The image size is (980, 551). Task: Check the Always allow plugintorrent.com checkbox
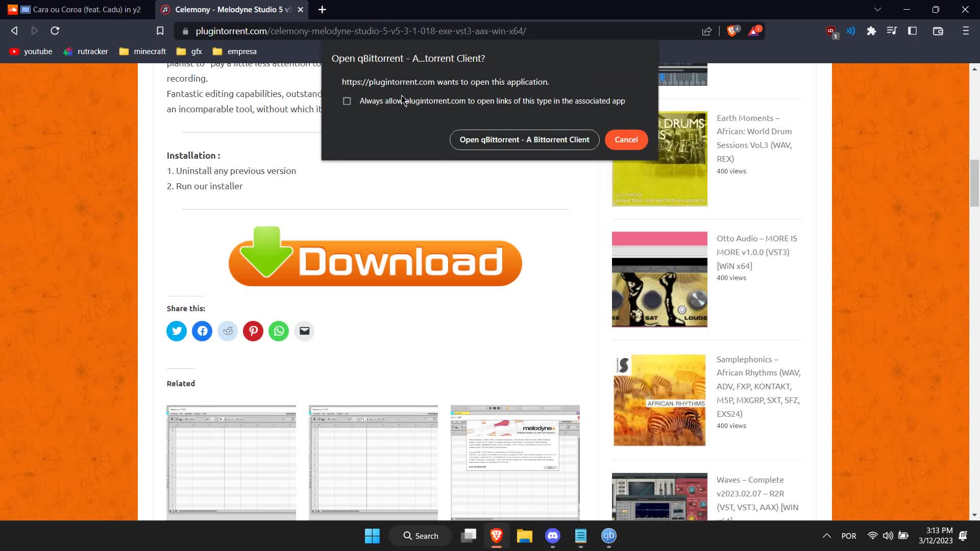(x=347, y=101)
